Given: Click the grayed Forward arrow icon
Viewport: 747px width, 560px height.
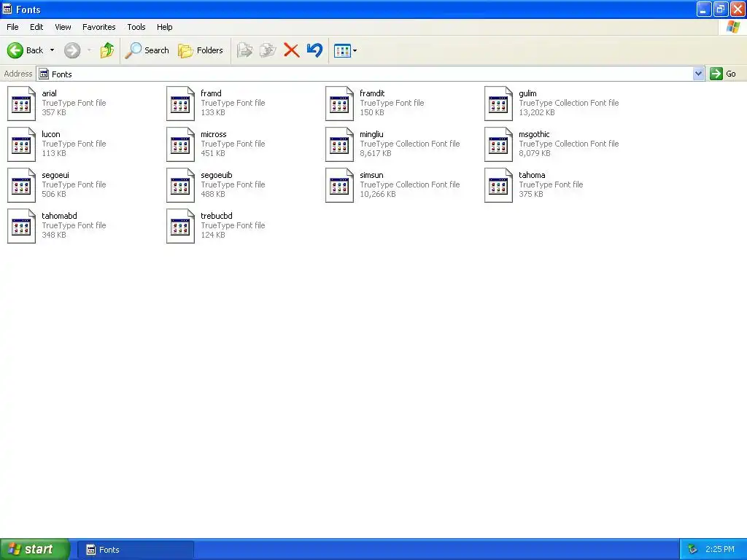Looking at the screenshot, I should [72, 50].
